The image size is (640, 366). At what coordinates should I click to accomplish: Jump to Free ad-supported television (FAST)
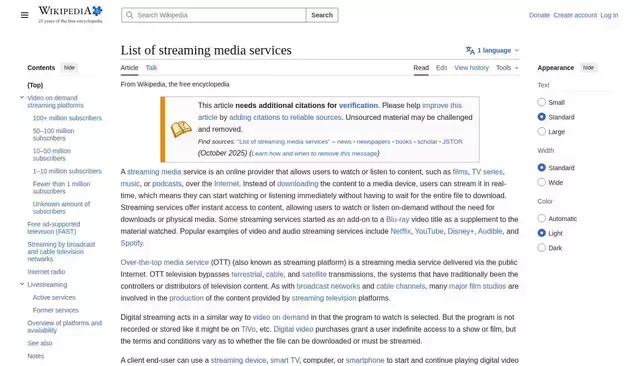(x=53, y=228)
